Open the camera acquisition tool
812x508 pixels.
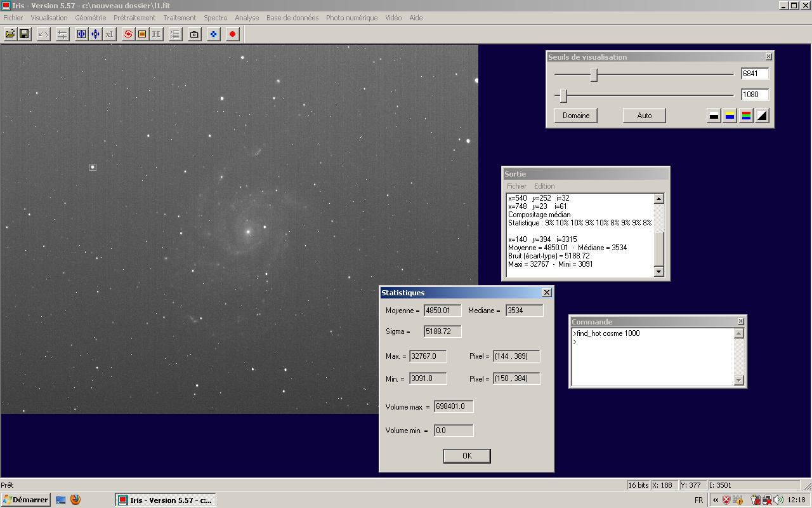pyautogui.click(x=193, y=34)
